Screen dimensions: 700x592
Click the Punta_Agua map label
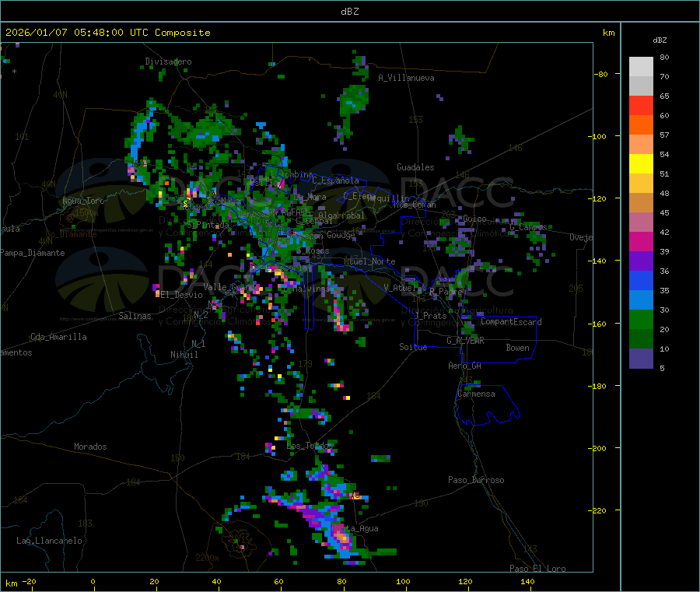point(355,528)
